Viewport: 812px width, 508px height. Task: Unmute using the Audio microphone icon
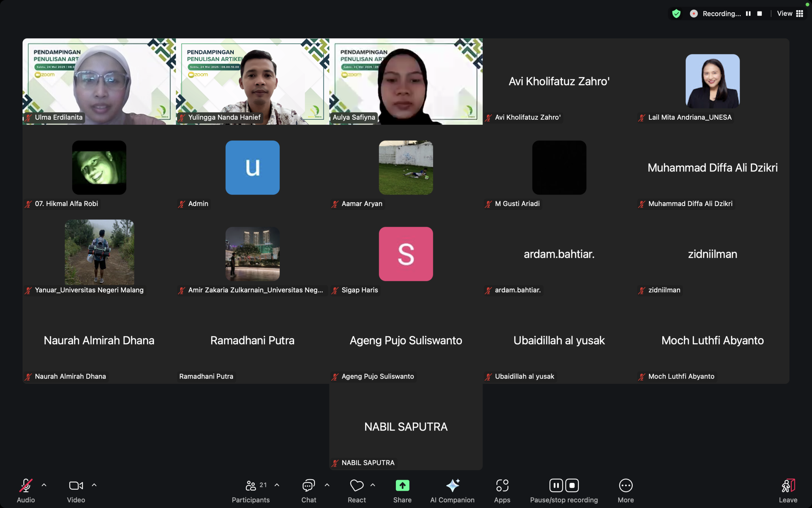click(x=26, y=485)
